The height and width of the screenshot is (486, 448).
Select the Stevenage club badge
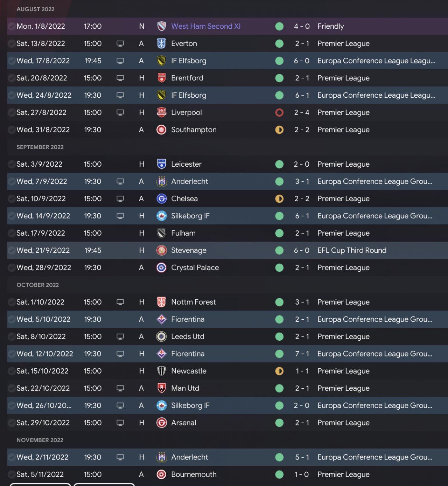161,250
